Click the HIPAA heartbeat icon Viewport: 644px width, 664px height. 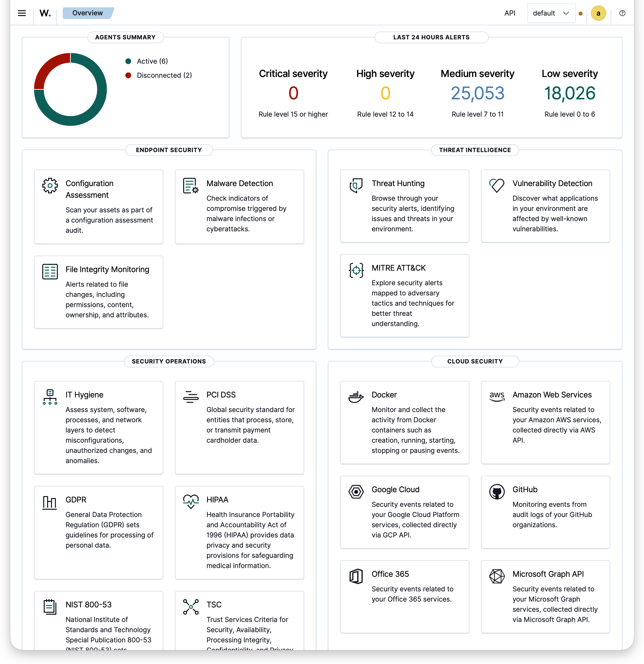[191, 502]
